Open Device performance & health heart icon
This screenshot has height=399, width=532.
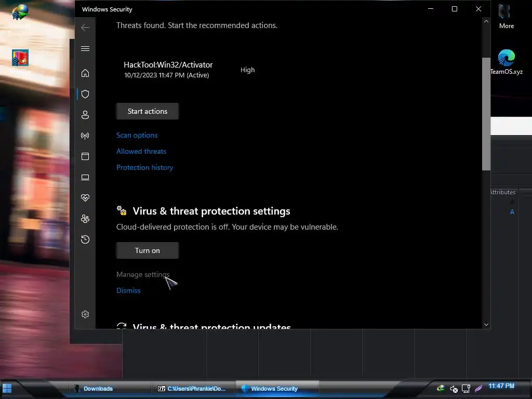[85, 198]
